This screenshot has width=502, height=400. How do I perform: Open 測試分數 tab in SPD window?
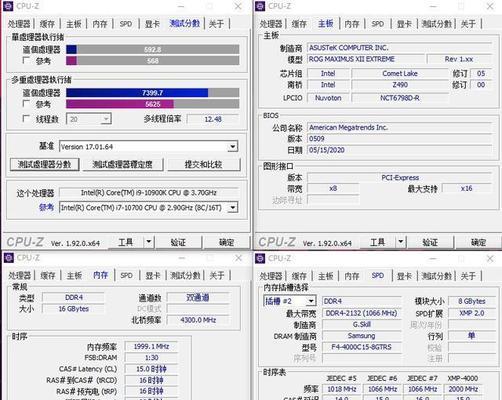(437, 276)
